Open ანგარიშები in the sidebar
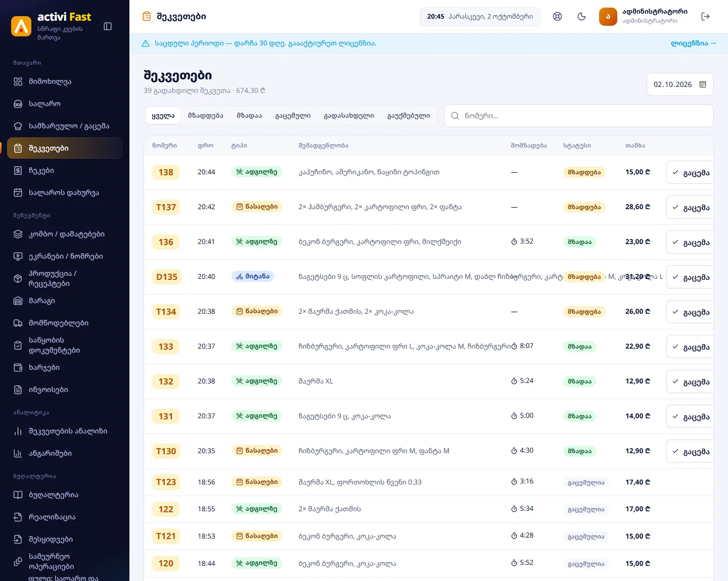 coord(65,453)
